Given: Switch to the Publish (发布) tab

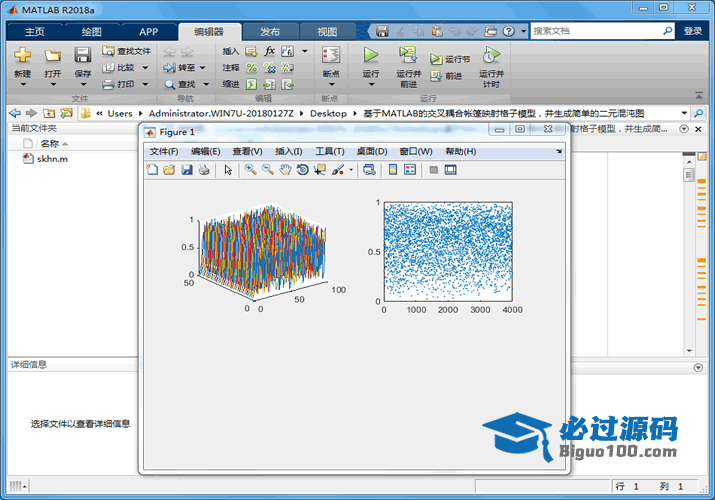Looking at the screenshot, I should tap(270, 32).
